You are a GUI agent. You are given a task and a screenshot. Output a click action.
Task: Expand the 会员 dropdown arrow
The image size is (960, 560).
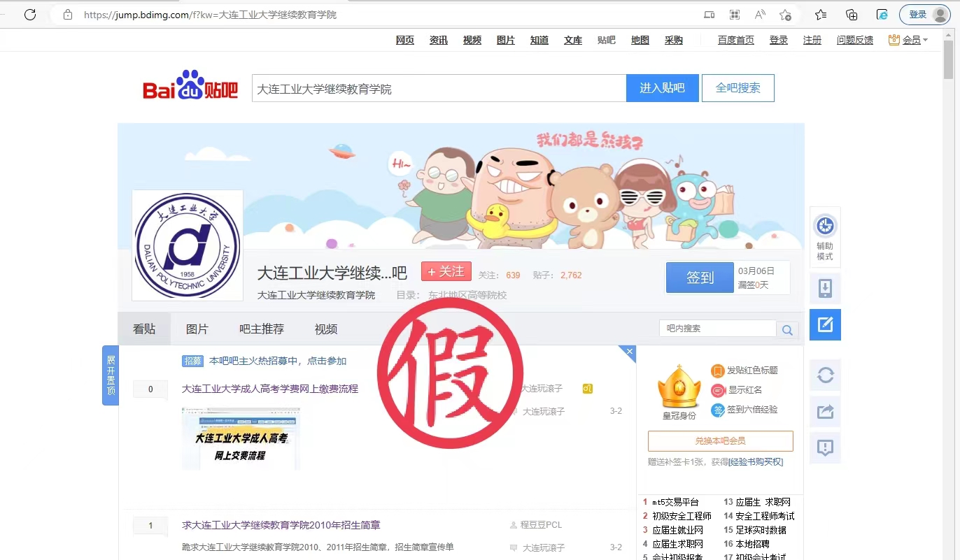[x=925, y=40]
